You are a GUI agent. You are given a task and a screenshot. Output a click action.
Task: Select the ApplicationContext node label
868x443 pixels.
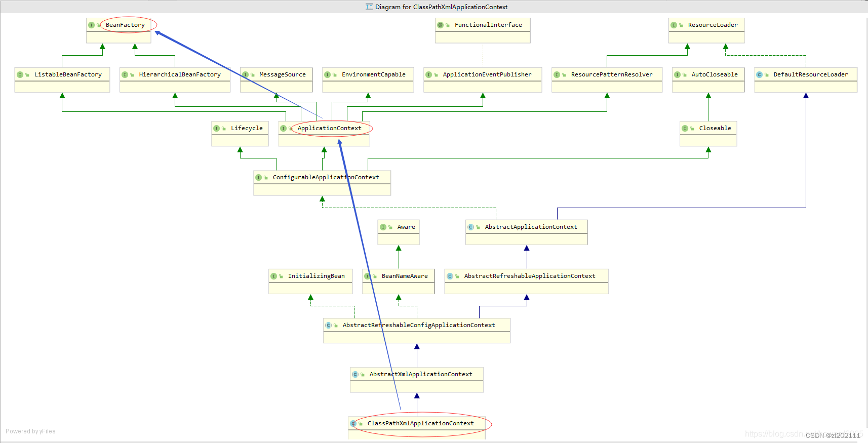(330, 128)
